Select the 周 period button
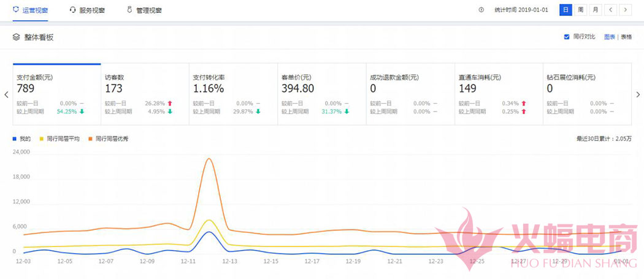The image size is (644, 279). [x=580, y=10]
